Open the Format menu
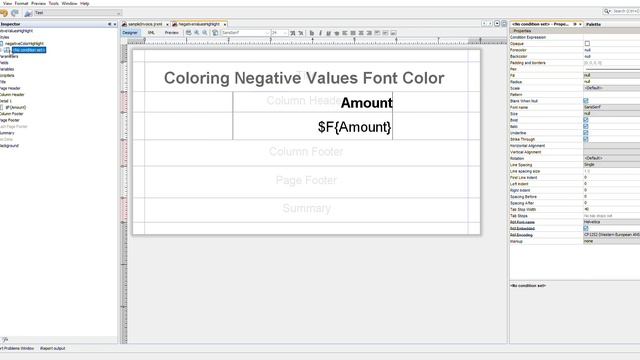 (x=21, y=3)
